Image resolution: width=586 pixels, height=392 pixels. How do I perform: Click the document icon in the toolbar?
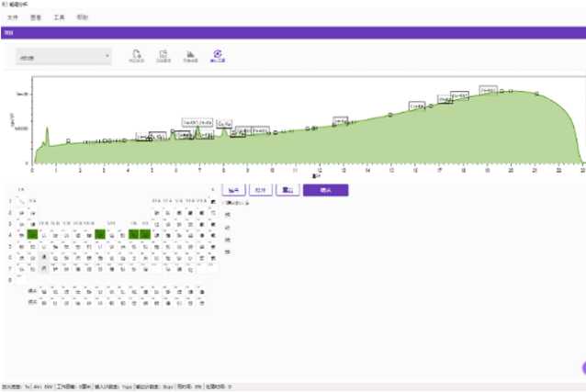137,55
